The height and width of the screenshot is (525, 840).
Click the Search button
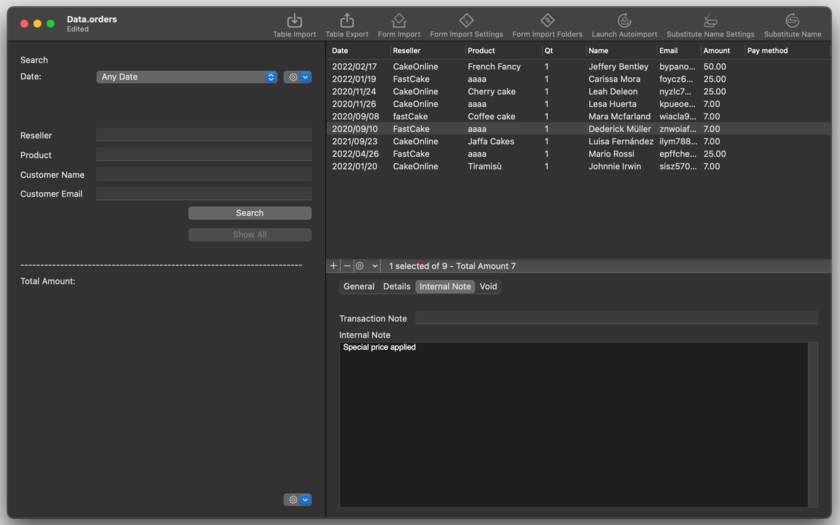point(250,213)
